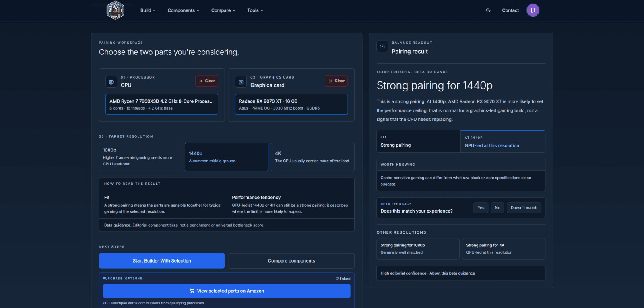Viewport: 644px width, 308px height.
Task: Answer Yes to beta feedback
Action: [481, 208]
